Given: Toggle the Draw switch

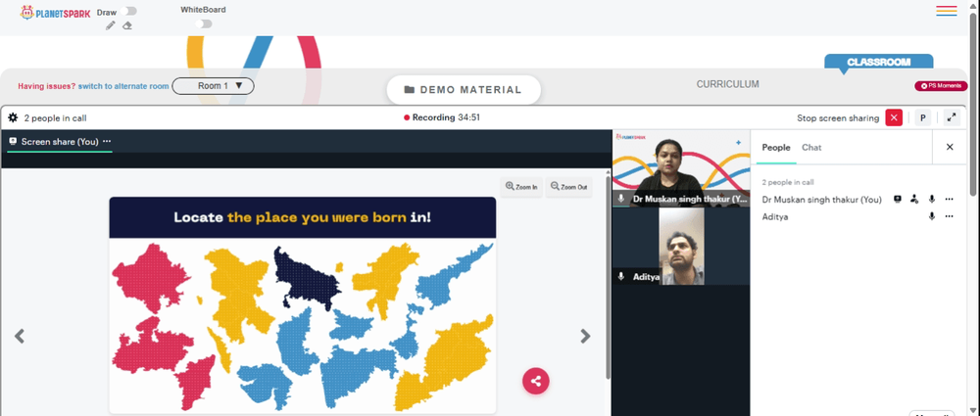Looking at the screenshot, I should point(130,11).
